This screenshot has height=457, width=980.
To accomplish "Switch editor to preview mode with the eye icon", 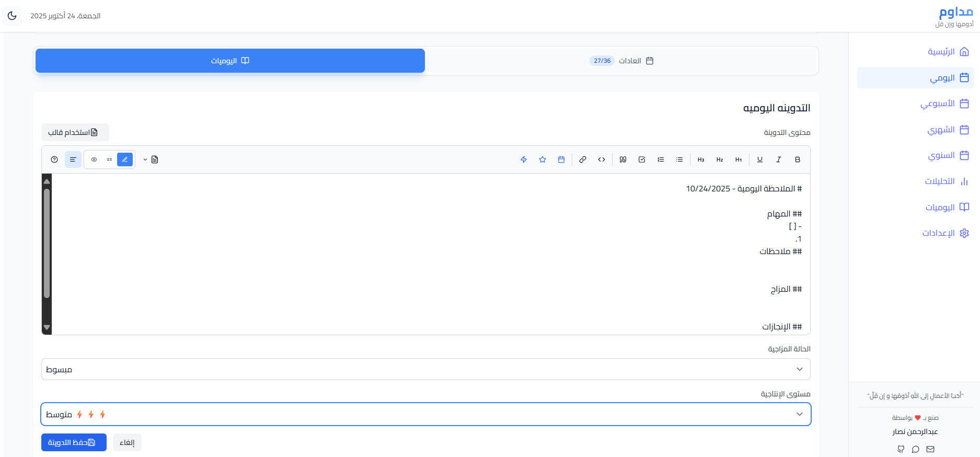I will [x=94, y=159].
